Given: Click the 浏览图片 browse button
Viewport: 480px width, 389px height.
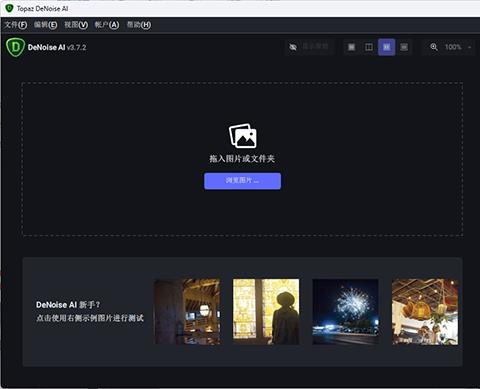Looking at the screenshot, I should coord(242,181).
